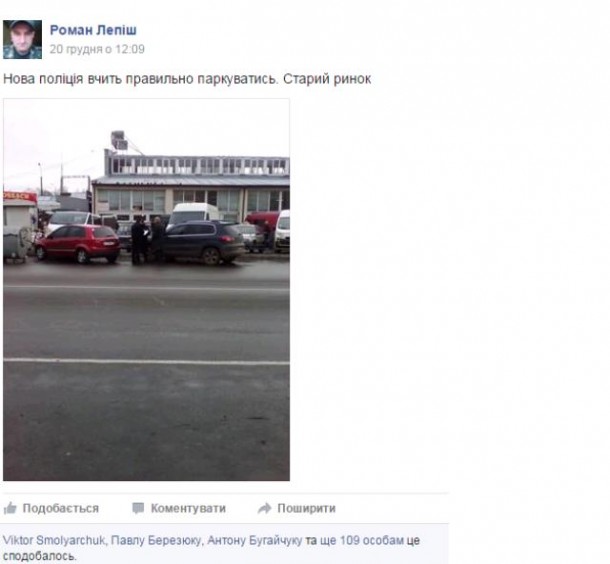The height and width of the screenshot is (564, 610).
Task: View Павлу Березюку profile link
Action: [156, 540]
